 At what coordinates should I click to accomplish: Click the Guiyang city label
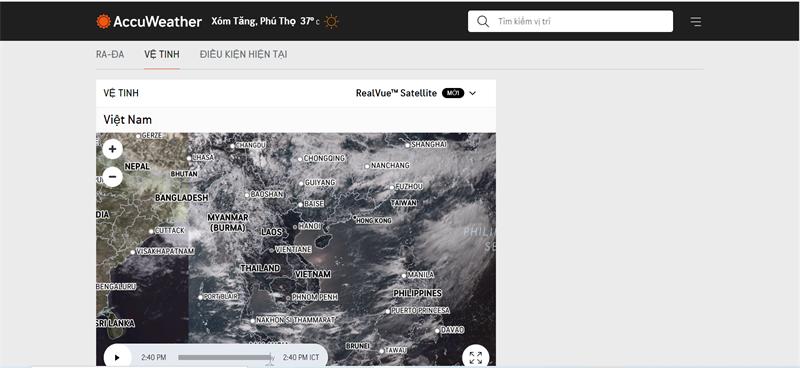(320, 182)
